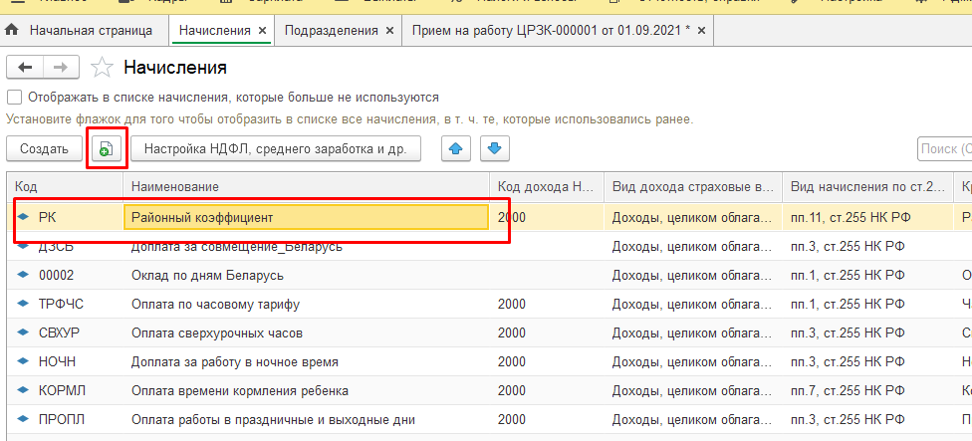Close the Прием на работу tab
This screenshot has height=441, width=972.
click(701, 30)
